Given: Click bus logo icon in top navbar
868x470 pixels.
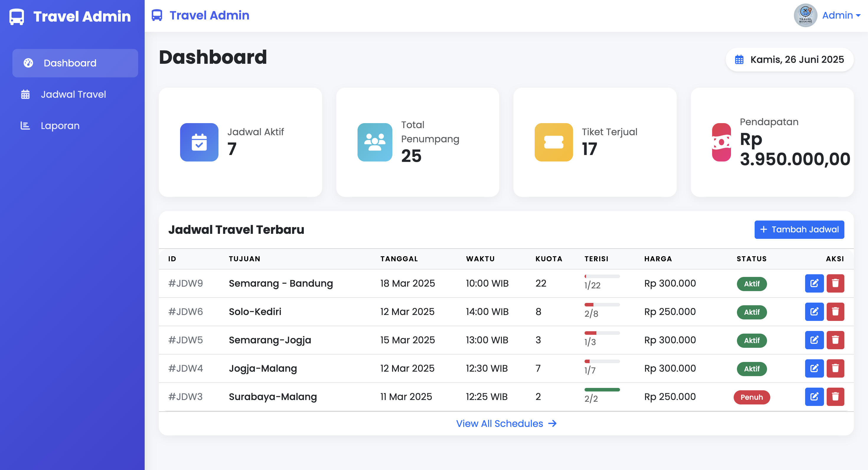Looking at the screenshot, I should 157,15.
